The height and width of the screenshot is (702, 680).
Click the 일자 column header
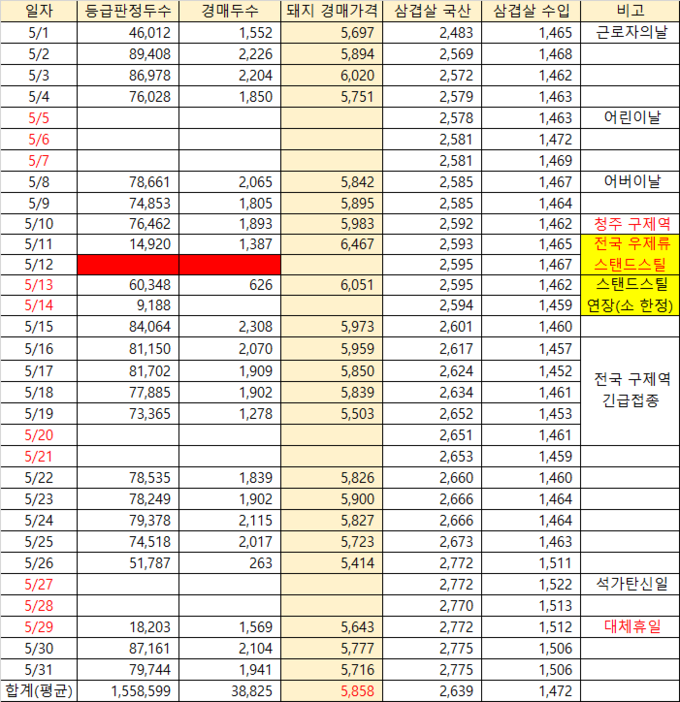coord(39,11)
